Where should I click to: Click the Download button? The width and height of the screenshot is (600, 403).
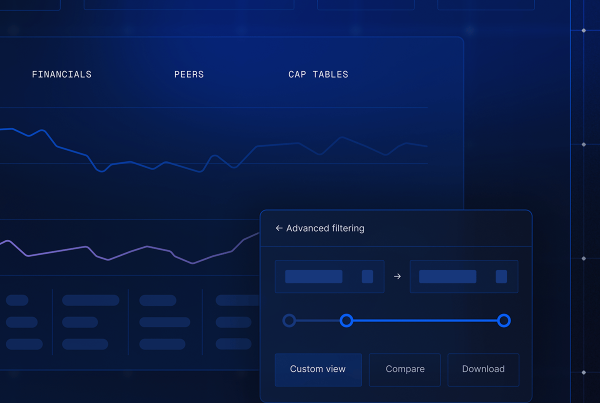[x=483, y=369]
